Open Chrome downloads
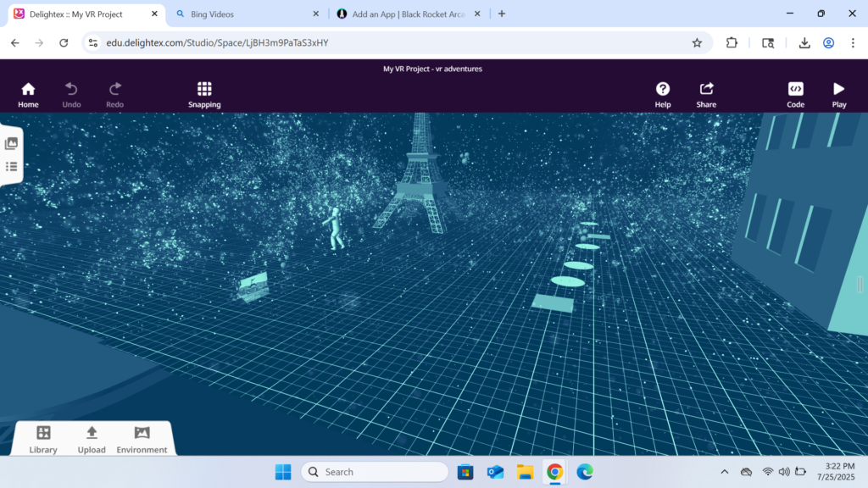The height and width of the screenshot is (488, 868). tap(804, 42)
